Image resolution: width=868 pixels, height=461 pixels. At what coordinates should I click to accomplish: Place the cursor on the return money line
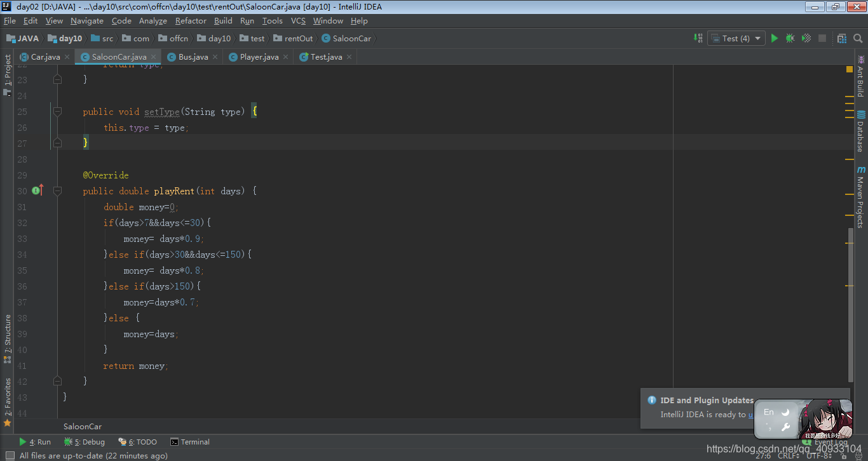pos(135,366)
